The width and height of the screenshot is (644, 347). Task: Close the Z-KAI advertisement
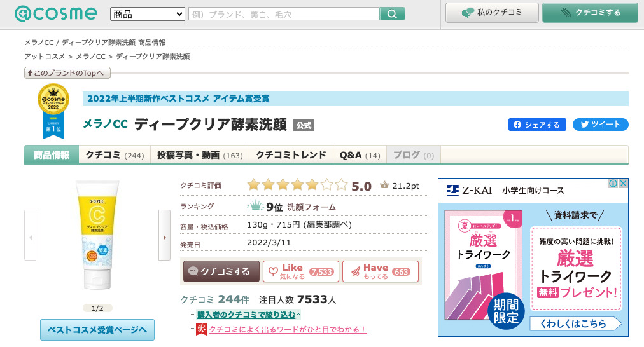[623, 183]
